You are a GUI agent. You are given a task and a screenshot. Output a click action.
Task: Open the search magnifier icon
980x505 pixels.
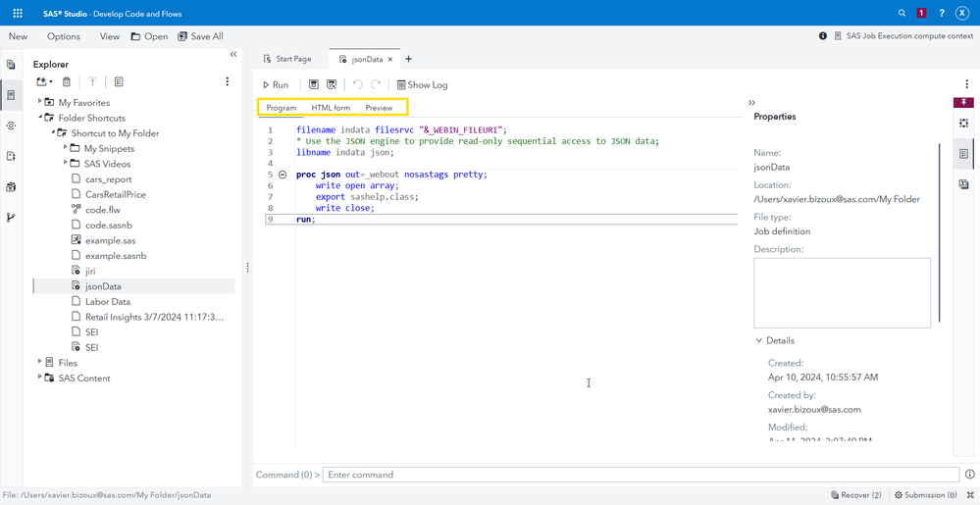point(902,13)
